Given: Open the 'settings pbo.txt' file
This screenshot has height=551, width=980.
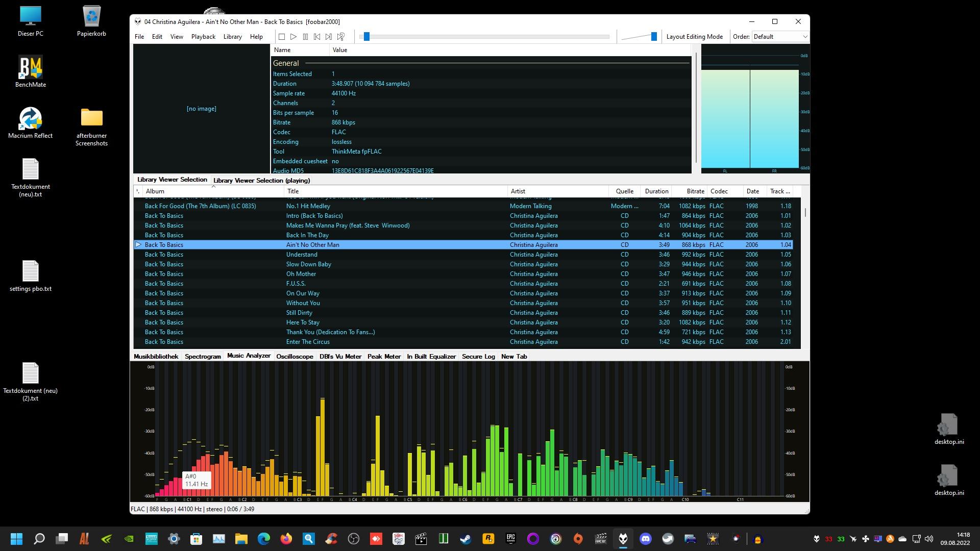Looking at the screenshot, I should coord(30,276).
